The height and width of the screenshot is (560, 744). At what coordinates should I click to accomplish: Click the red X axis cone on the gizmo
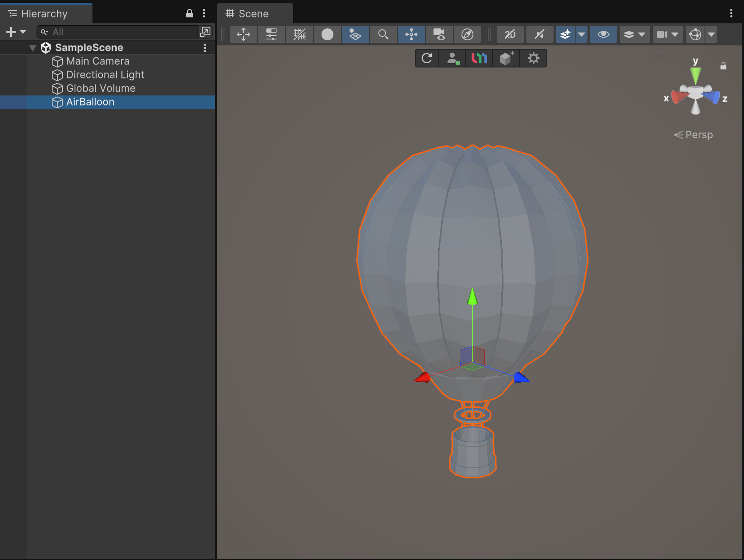coord(679,97)
